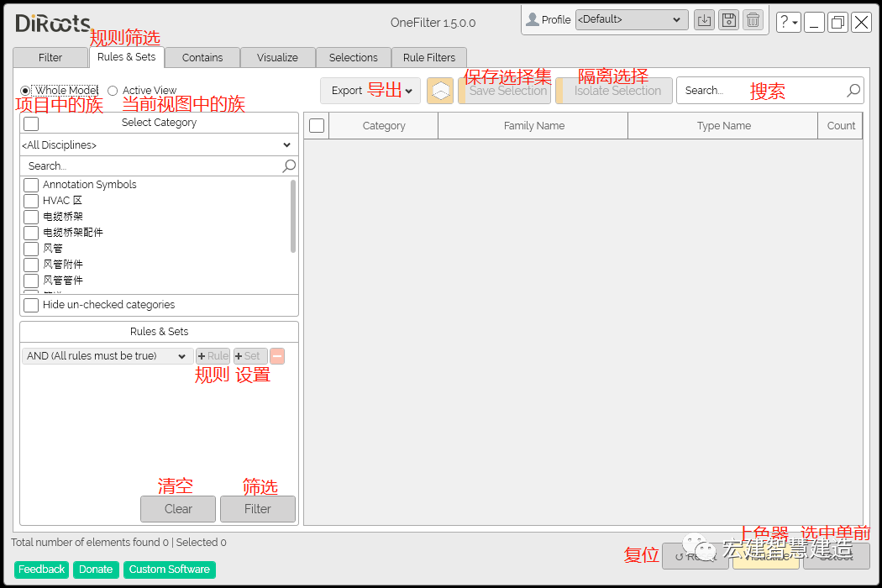
Task: Click the save profile floppy disk icon
Action: click(728, 20)
